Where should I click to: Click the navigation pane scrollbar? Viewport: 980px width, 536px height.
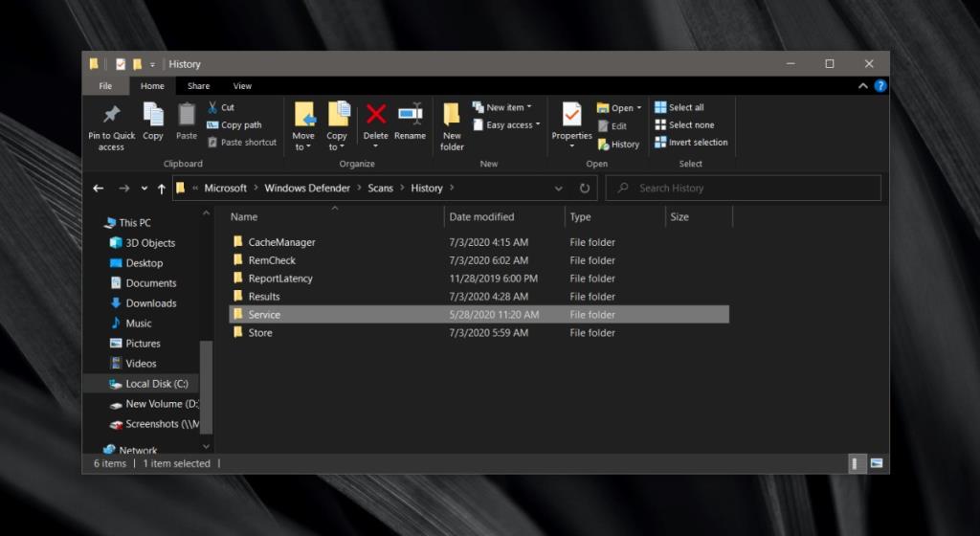pyautogui.click(x=207, y=388)
